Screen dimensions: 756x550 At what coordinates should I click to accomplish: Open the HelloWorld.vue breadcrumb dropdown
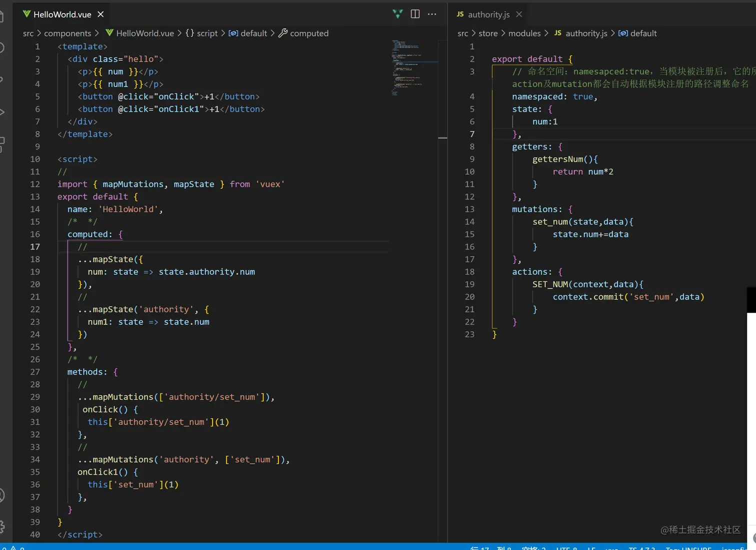pos(145,33)
